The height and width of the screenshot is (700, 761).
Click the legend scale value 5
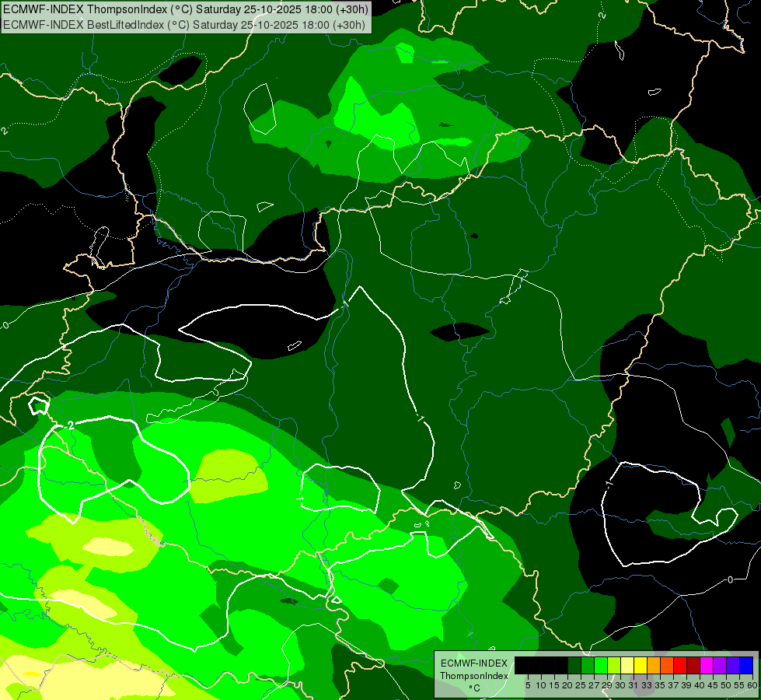[x=528, y=685]
